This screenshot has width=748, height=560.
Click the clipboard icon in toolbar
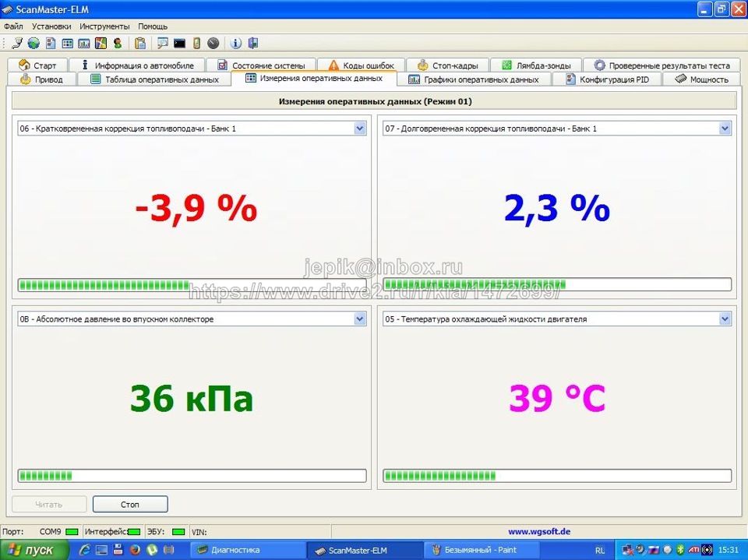point(140,44)
